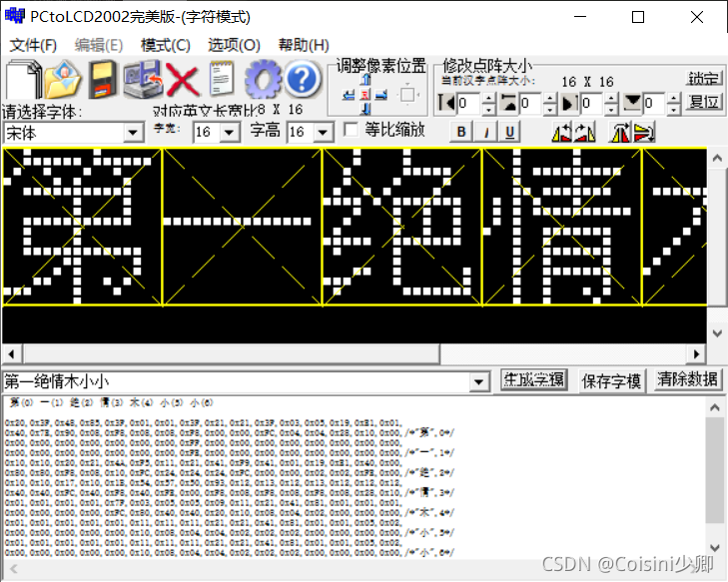
Task: Click the horizontal flip mirror icon
Action: 621,133
